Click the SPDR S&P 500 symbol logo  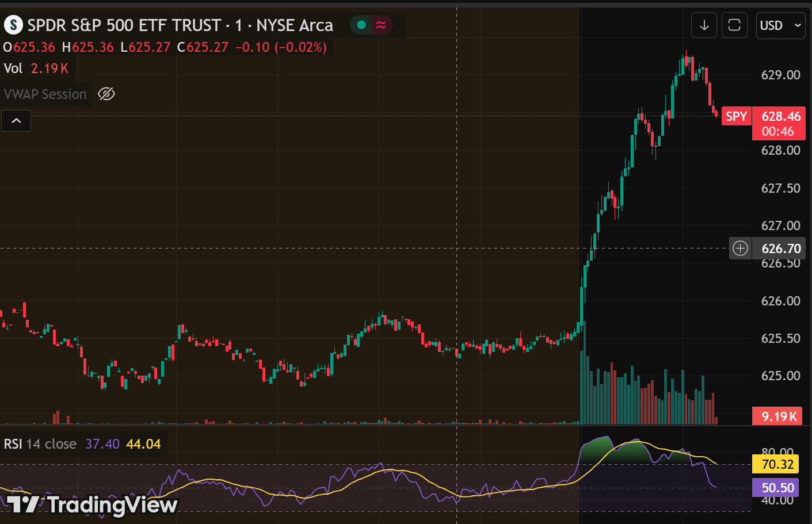click(x=13, y=25)
